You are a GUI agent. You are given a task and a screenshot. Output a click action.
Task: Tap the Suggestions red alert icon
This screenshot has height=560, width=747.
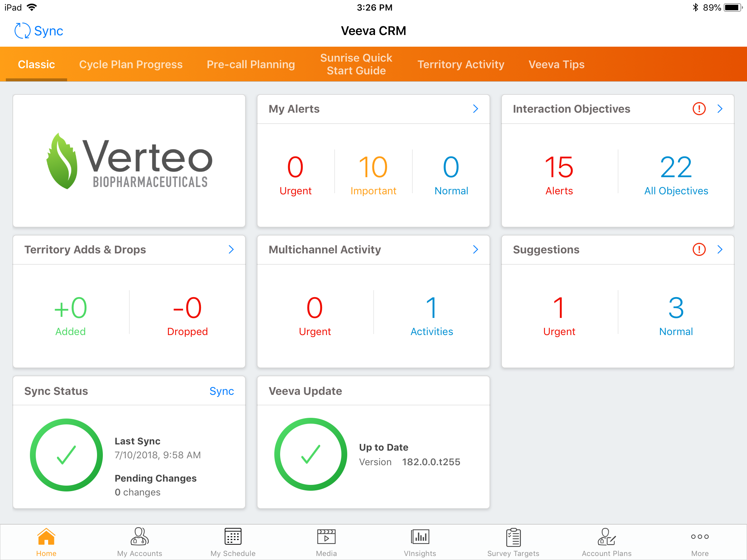(699, 249)
